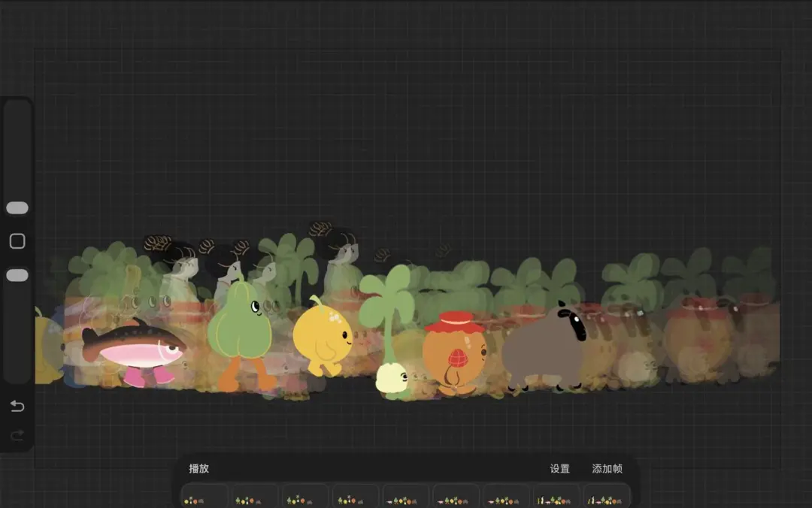Image resolution: width=812 pixels, height=508 pixels.
Task: Click 添加帧 to add a frame
Action: click(607, 469)
